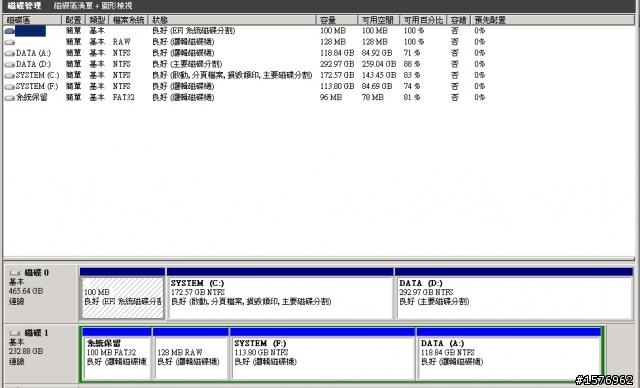Click the 143.45 GB free space cell
This screenshot has height=388, width=640.
(x=379, y=75)
